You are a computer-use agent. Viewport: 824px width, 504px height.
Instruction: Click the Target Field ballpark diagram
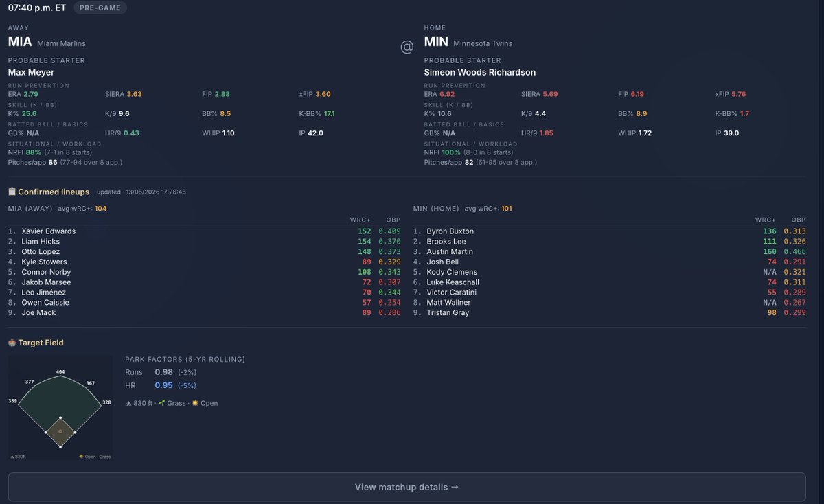[60, 407]
